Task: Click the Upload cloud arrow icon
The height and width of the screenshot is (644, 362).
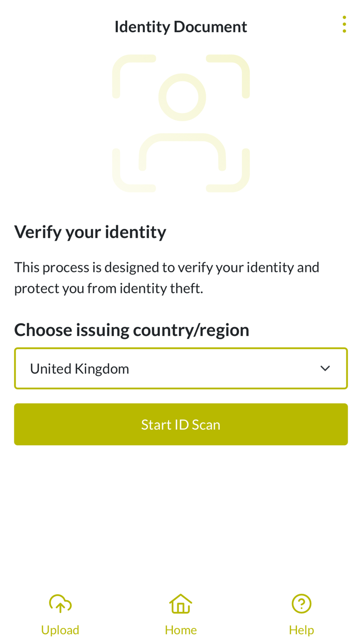Action: point(60,604)
